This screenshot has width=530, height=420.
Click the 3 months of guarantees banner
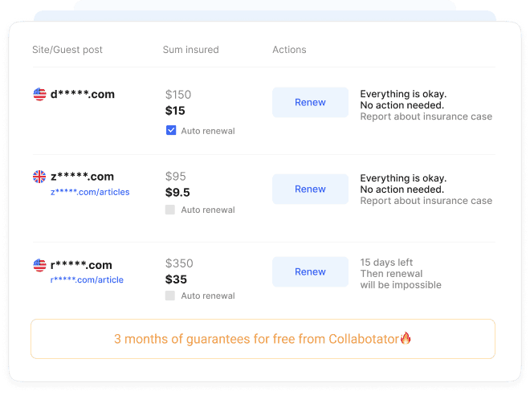pos(263,339)
